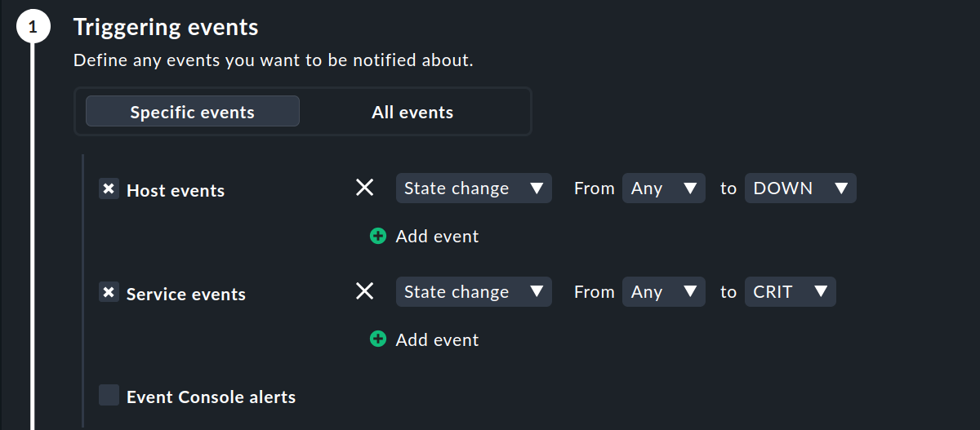Click the step 1 circle marker
Image resolution: width=980 pixels, height=430 pixels.
[33, 28]
